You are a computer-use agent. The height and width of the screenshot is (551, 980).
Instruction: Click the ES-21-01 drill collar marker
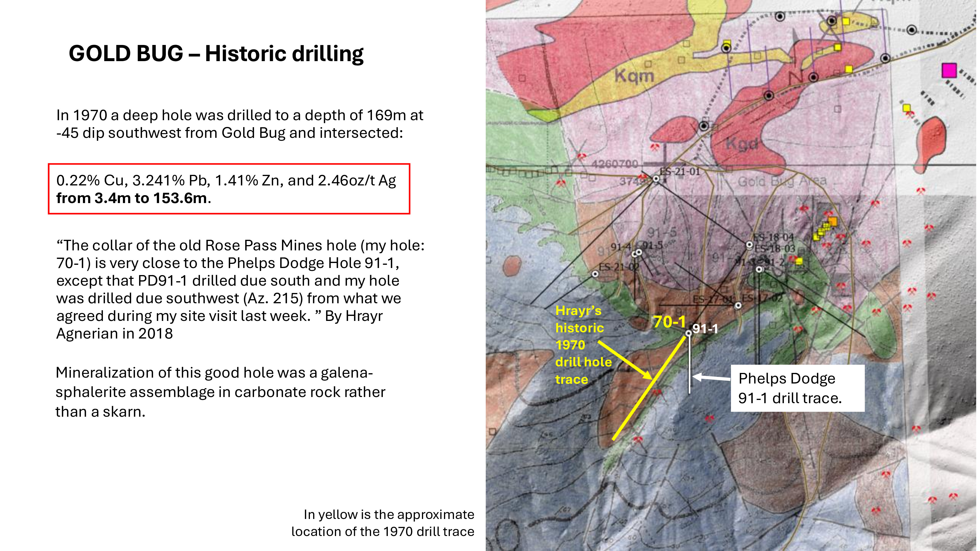coord(656,179)
